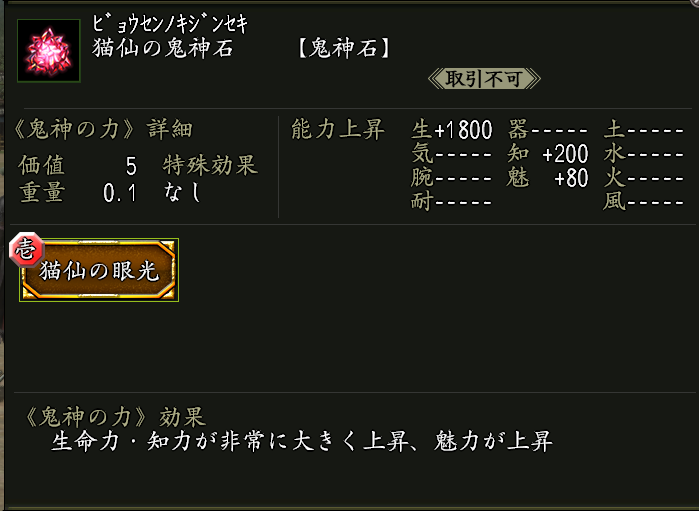
Task: Click the 魅 +80 charm stat
Action: tap(548, 178)
